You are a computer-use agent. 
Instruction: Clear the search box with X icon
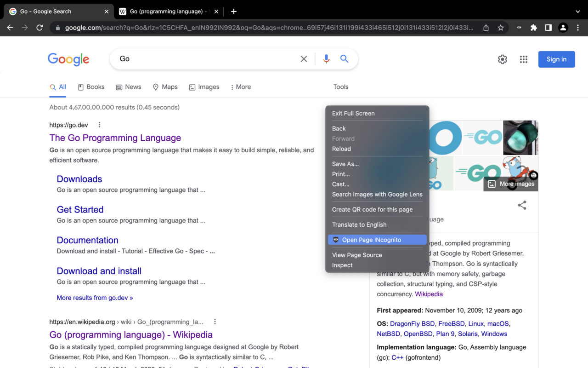304,59
